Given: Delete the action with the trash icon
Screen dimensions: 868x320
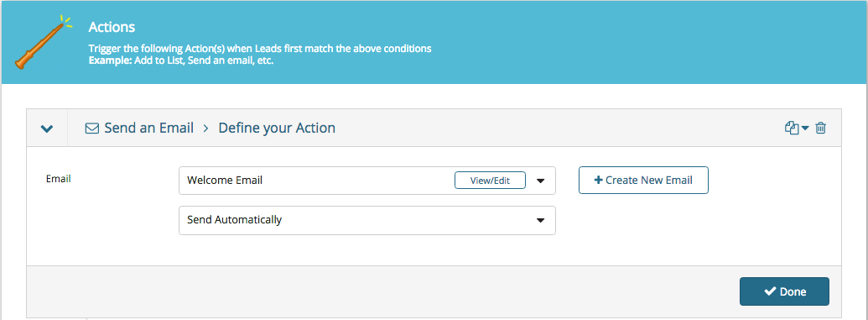Looking at the screenshot, I should (x=821, y=129).
